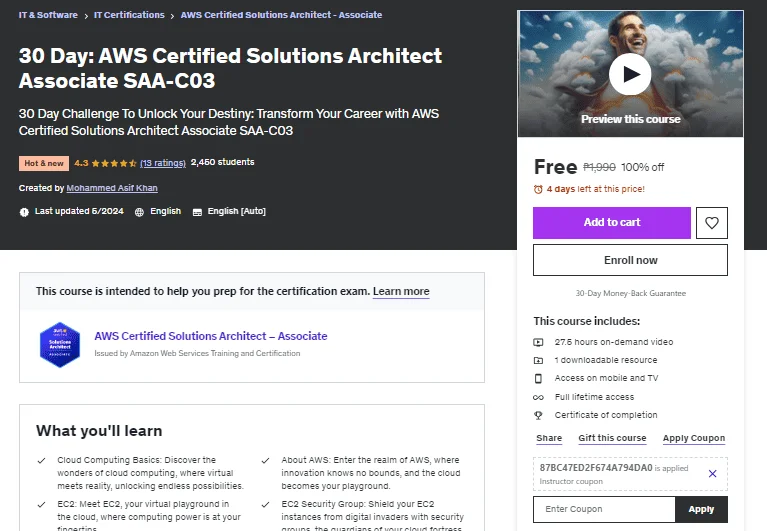Click Learn more about certification prep
Image resolution: width=767 pixels, height=531 pixels.
pyautogui.click(x=401, y=291)
